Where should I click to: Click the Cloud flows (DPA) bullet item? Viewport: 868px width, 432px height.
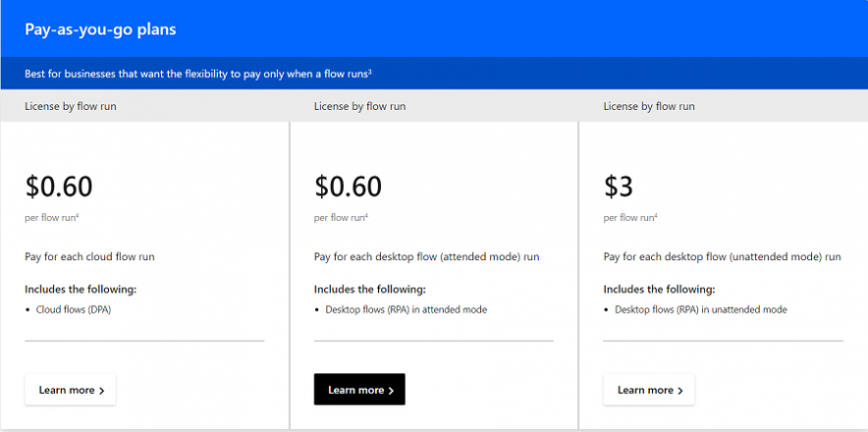click(x=72, y=310)
